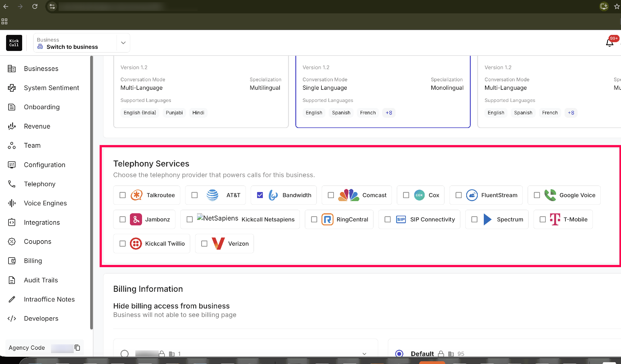Click the RingCentral logo

(327, 219)
